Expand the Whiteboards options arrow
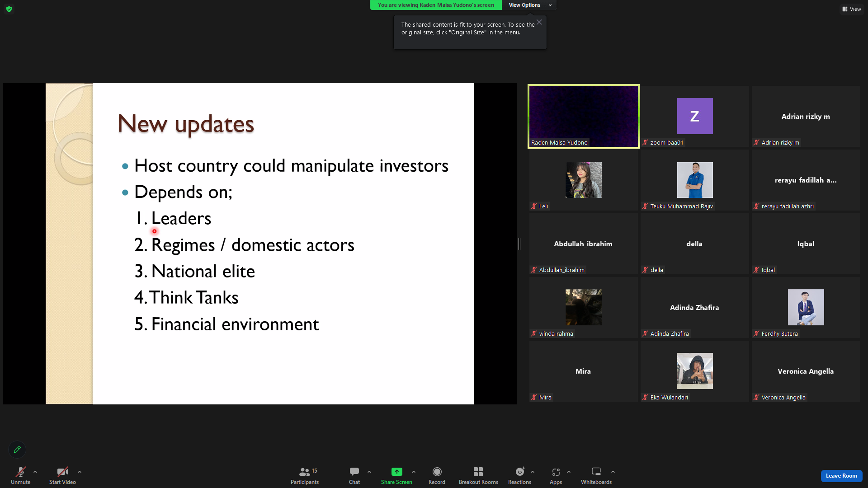Image resolution: width=868 pixels, height=488 pixels. coord(613,472)
